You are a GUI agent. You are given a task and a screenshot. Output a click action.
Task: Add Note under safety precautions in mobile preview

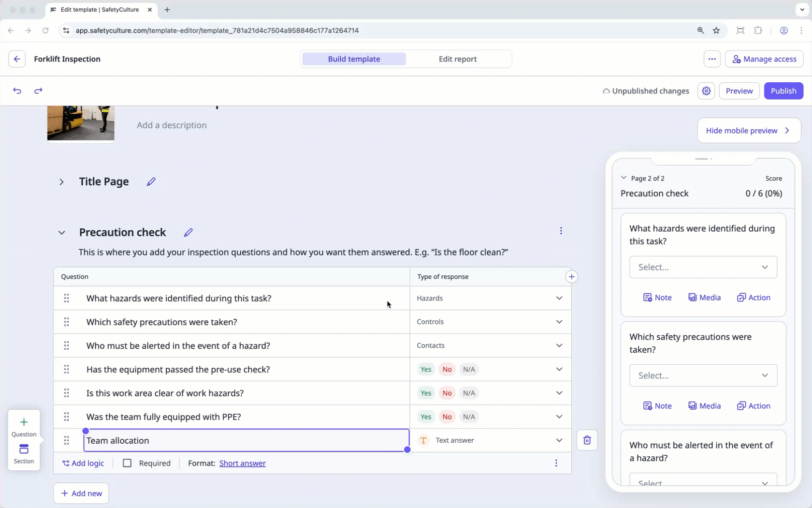pyautogui.click(x=657, y=406)
